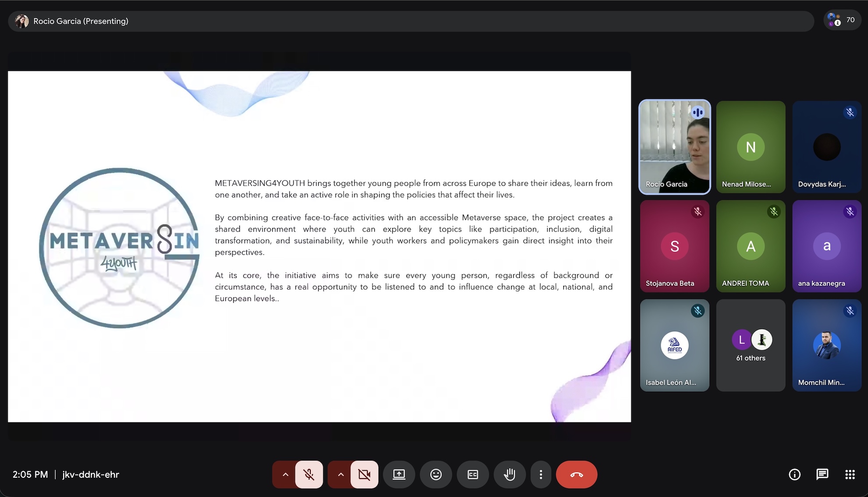Open the three-dot more options menu
868x497 pixels.
[541, 474]
